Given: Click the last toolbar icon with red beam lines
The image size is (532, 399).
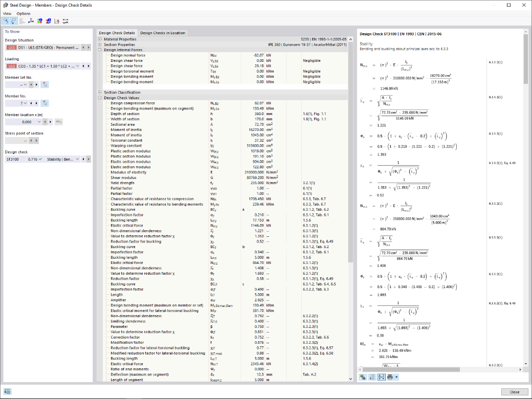Looking at the screenshot, I should tap(65, 21).
